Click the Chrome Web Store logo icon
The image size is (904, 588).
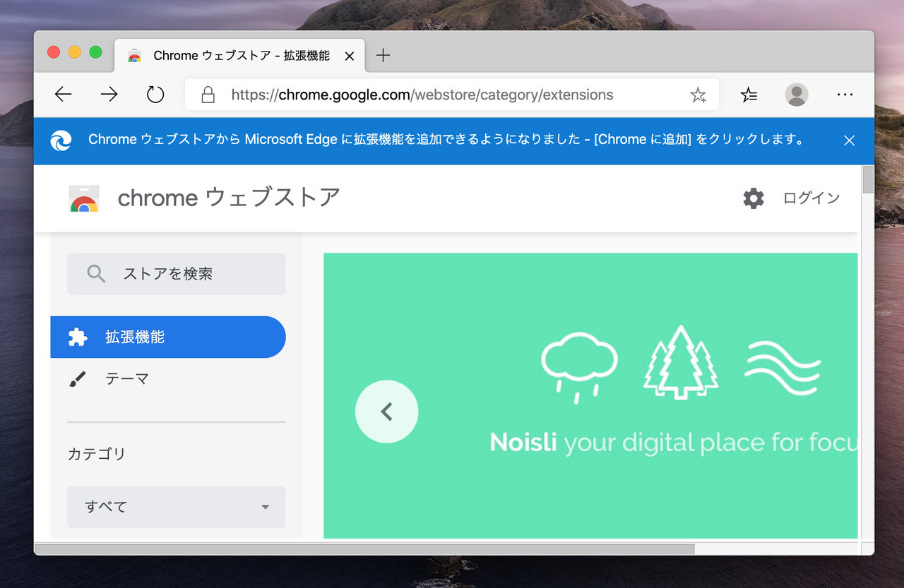[84, 198]
